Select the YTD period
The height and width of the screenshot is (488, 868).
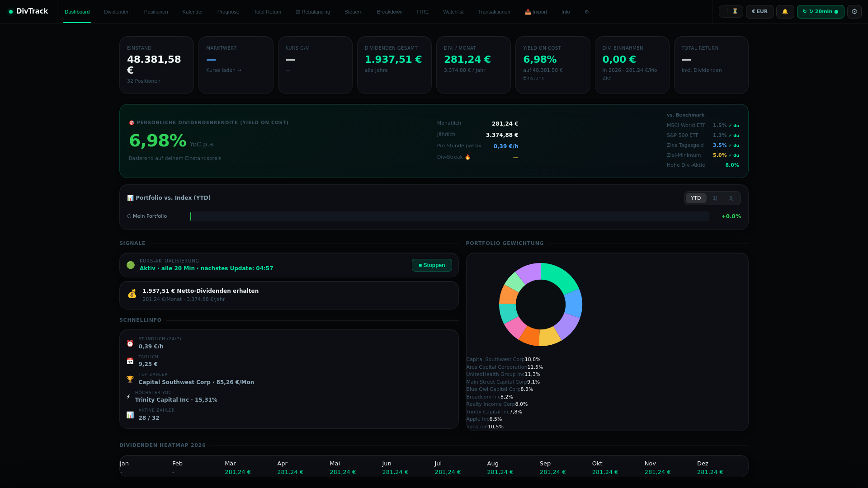point(696,198)
